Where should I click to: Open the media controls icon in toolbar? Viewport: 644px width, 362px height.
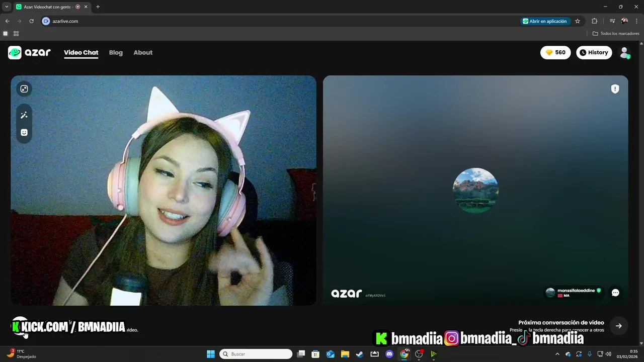click(x=612, y=21)
